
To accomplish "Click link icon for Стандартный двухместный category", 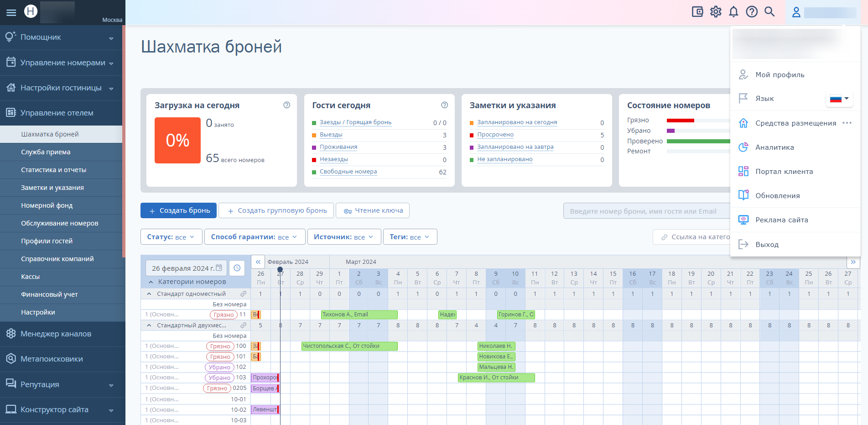I will [244, 325].
